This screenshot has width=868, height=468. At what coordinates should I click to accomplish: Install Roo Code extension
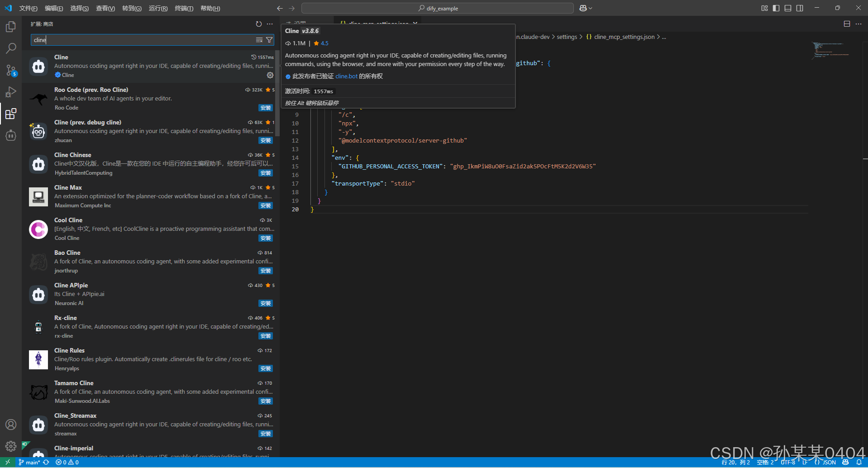(x=266, y=108)
